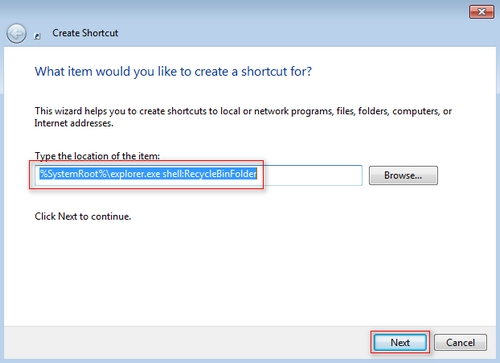Viewport: 500px width, 363px height.
Task: Click the round Back arrow button
Action: pos(16,33)
